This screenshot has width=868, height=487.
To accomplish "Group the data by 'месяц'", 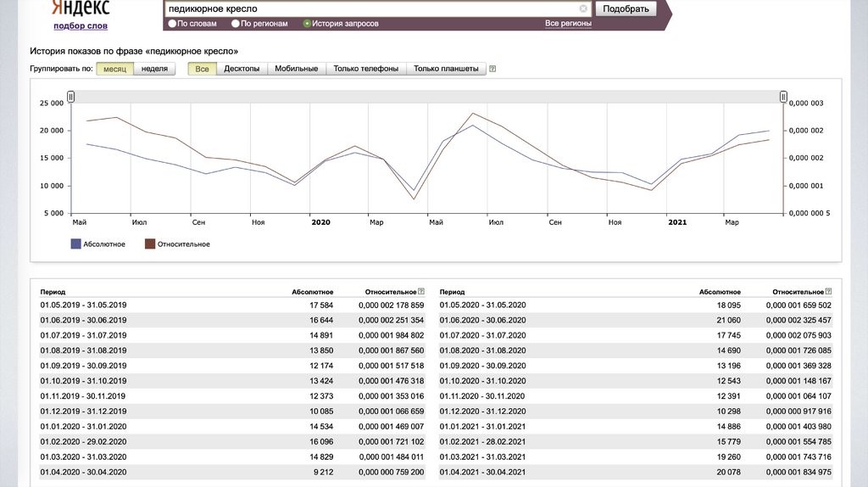I will pyautogui.click(x=114, y=69).
